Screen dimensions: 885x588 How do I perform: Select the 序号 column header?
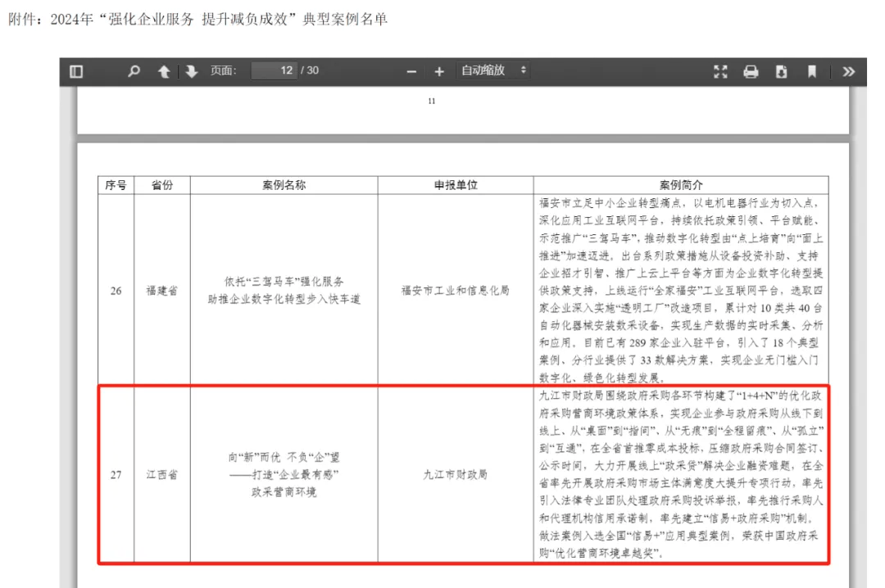coord(116,185)
